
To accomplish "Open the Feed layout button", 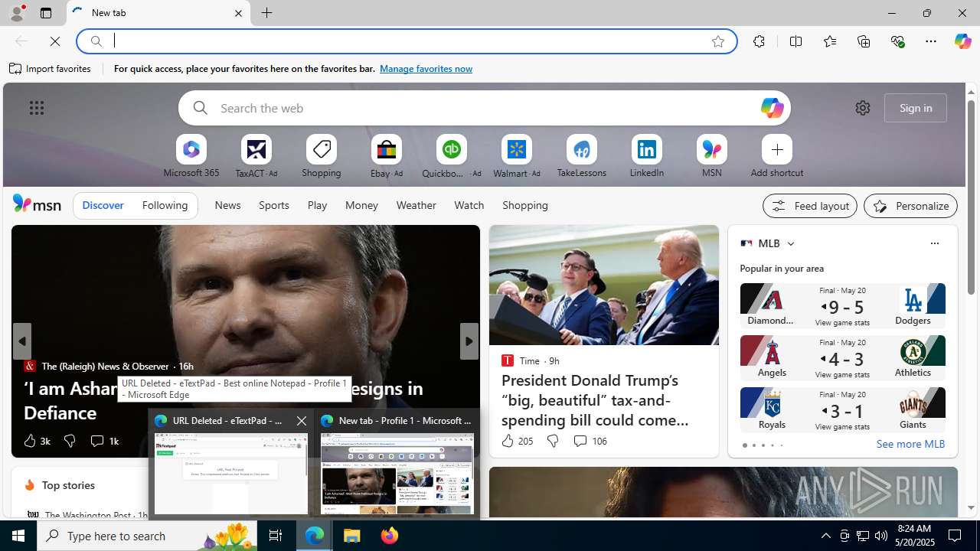I will (x=809, y=206).
